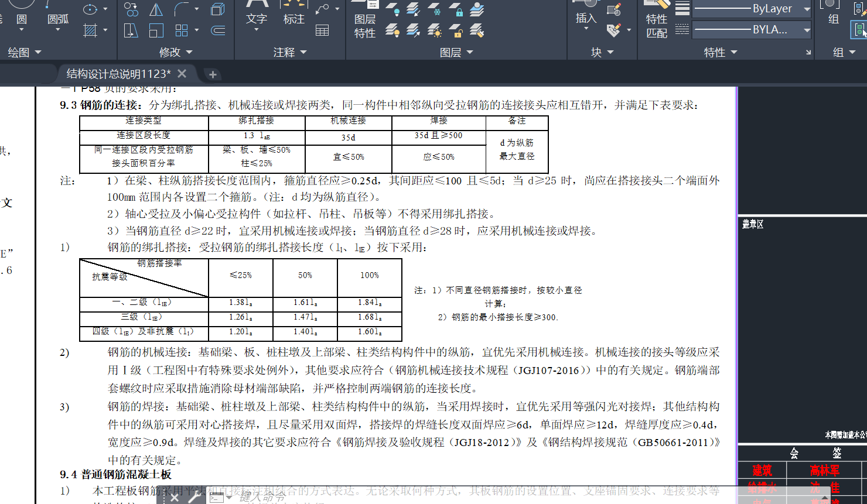Expand the 绘图 panel
Image resolution: width=867 pixels, height=504 pixels.
point(25,53)
